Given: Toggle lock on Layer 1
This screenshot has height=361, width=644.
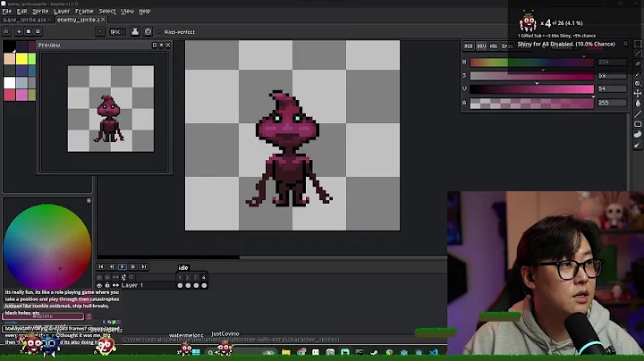Looking at the screenshot, I should click(x=107, y=286).
